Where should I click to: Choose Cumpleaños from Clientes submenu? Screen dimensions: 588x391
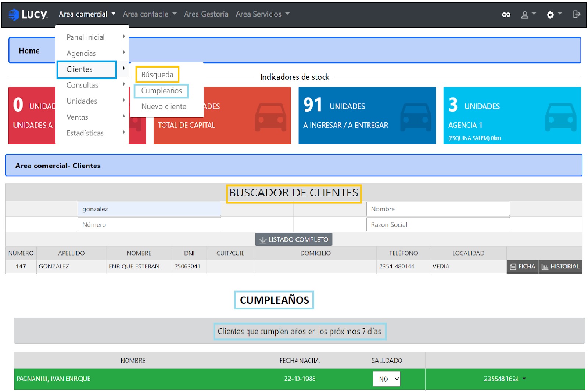click(x=161, y=91)
